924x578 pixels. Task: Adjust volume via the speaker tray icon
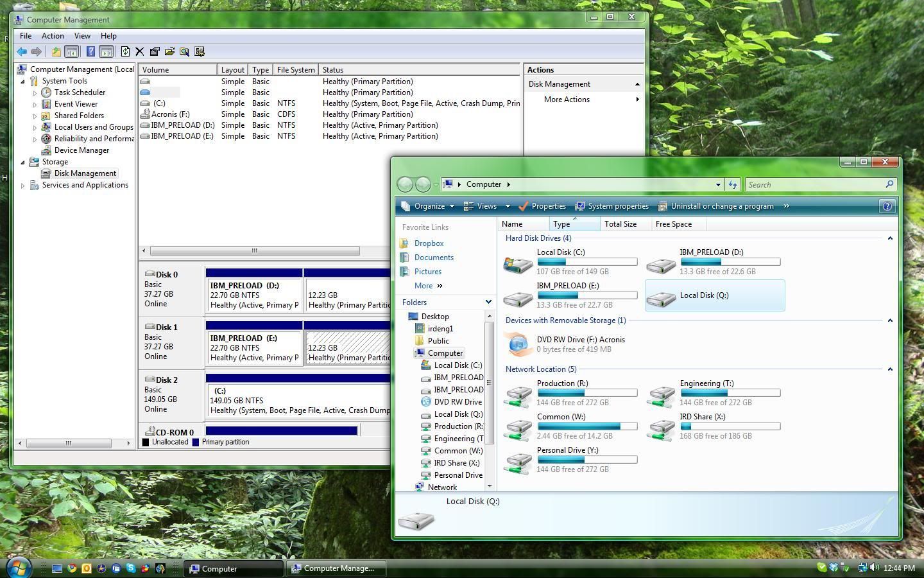click(873, 568)
